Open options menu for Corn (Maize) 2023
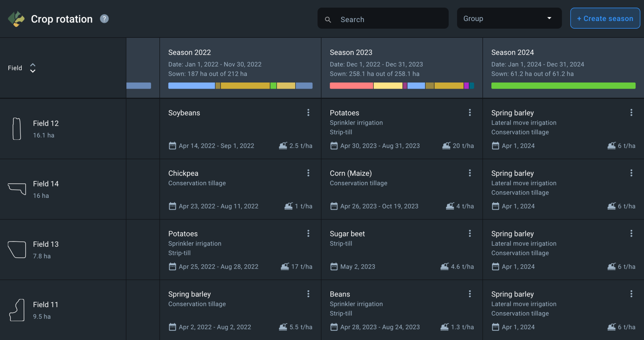Screen dimensions: 644x340 [x=470, y=173]
